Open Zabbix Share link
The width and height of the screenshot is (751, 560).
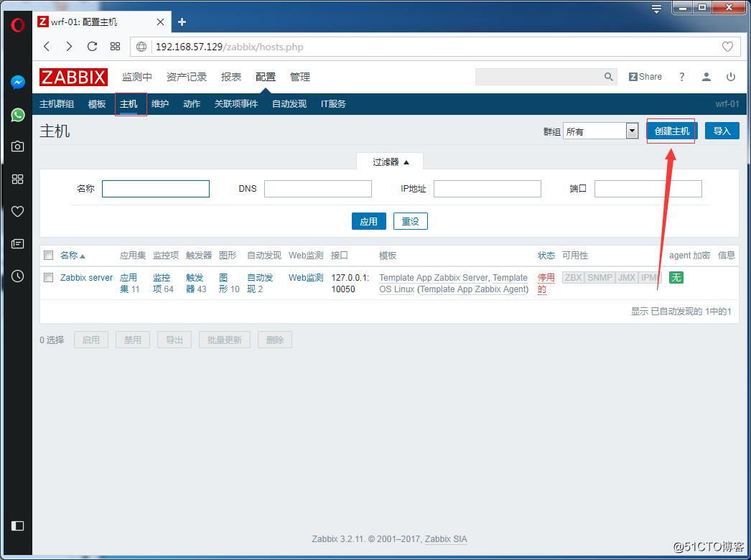coord(645,77)
